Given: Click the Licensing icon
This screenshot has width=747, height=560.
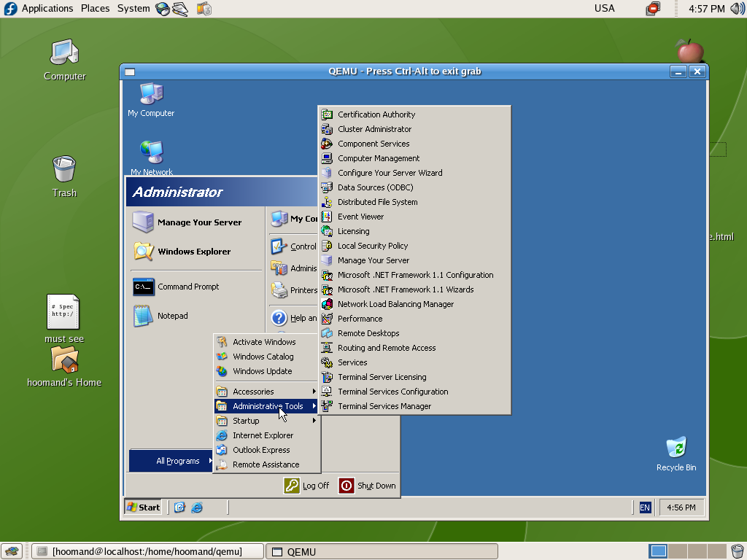Looking at the screenshot, I should (327, 231).
